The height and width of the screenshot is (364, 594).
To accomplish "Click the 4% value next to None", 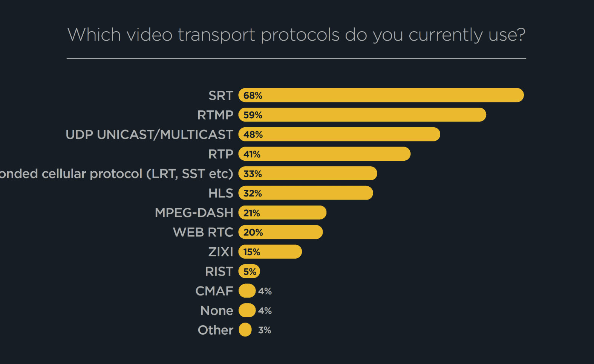I will click(x=265, y=311).
